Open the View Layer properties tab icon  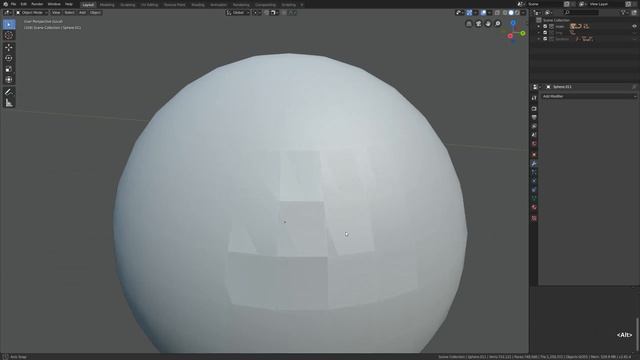534,126
